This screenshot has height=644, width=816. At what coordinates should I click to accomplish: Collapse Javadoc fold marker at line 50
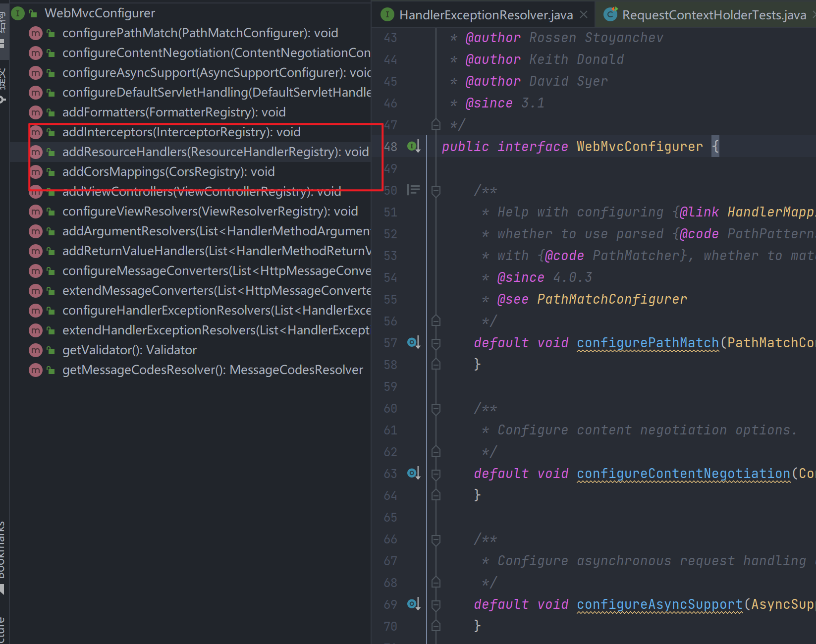[x=436, y=190]
